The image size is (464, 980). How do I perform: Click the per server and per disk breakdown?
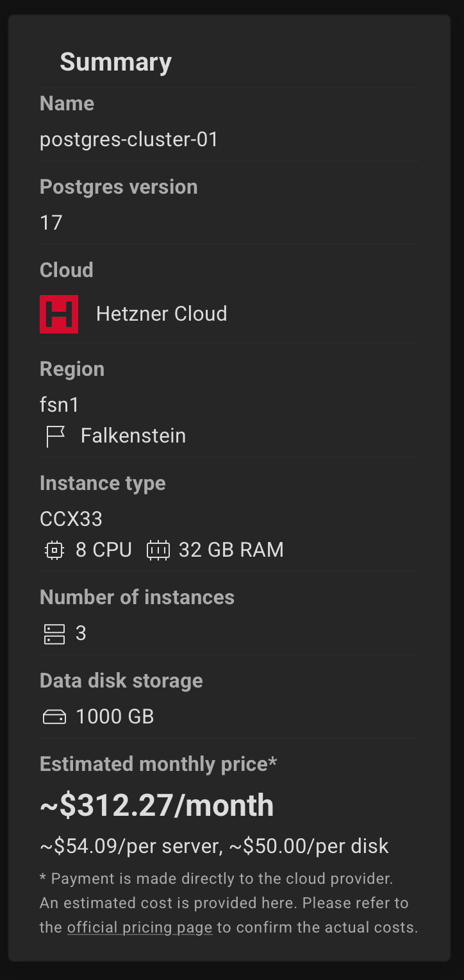pyautogui.click(x=214, y=846)
